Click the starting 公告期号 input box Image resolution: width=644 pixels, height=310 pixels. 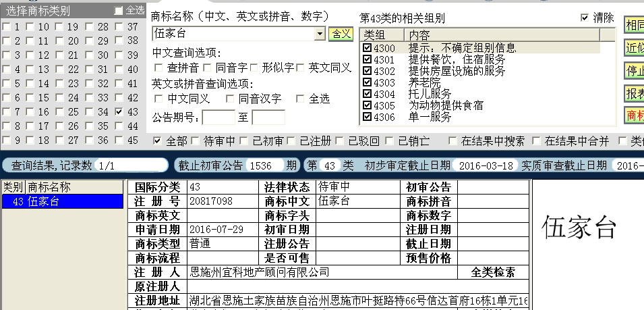(x=218, y=118)
